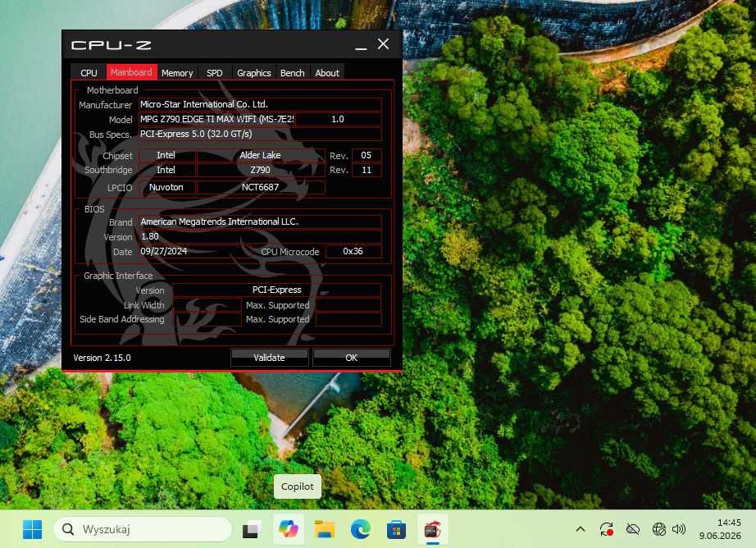Click the Wyszukaj search box
This screenshot has width=756, height=548.
click(143, 529)
